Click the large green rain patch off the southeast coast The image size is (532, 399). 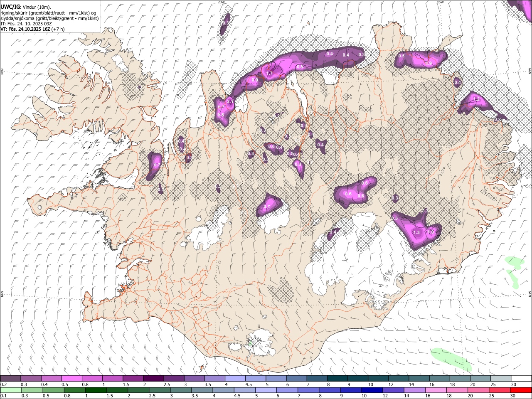click(451, 360)
